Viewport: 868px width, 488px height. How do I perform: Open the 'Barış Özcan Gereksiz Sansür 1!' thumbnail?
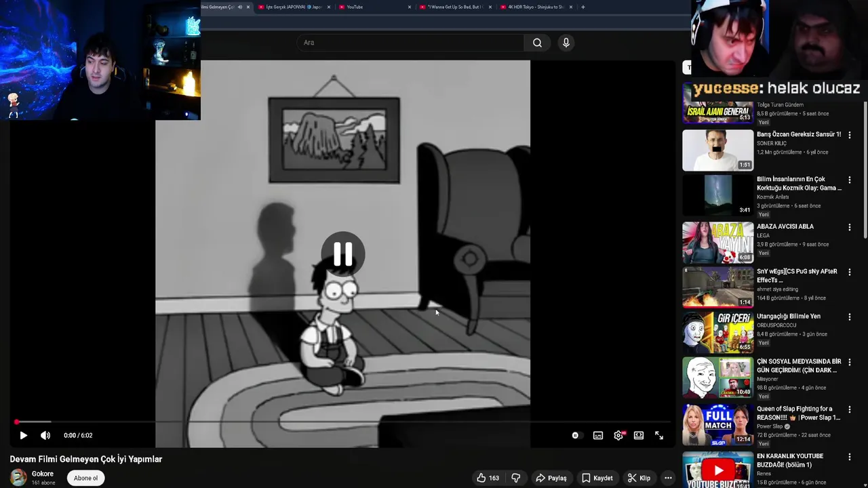click(x=717, y=150)
